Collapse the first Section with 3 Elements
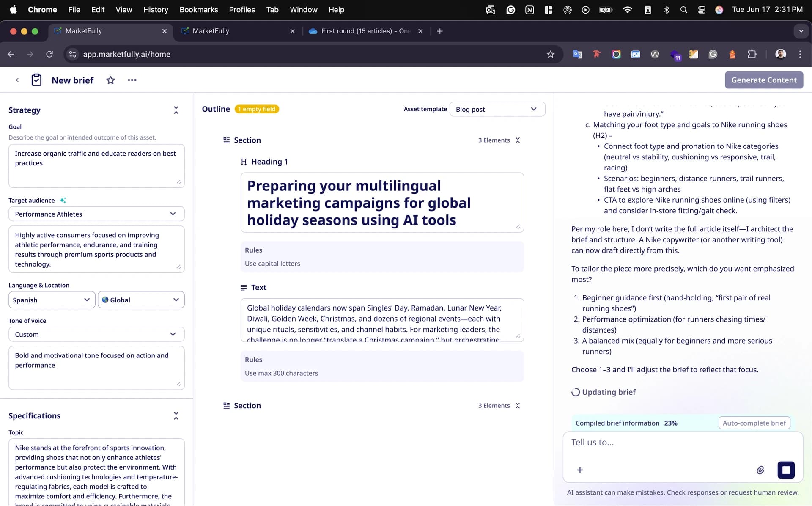 (x=518, y=140)
